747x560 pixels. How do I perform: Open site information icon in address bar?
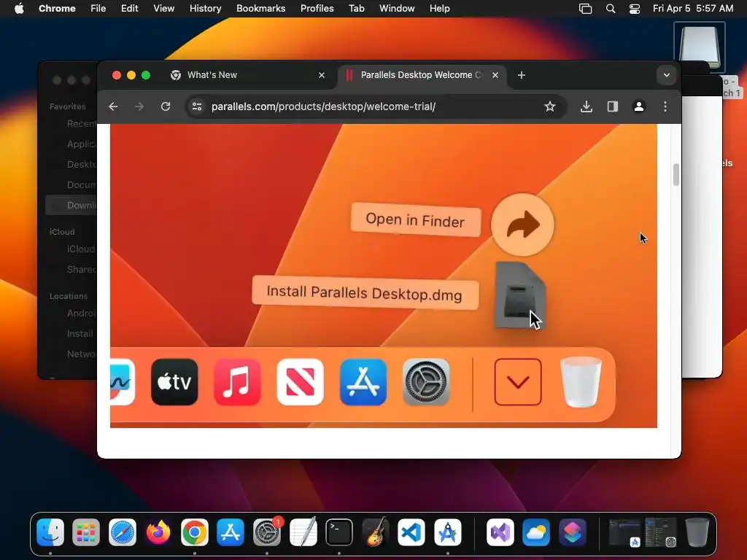(197, 106)
